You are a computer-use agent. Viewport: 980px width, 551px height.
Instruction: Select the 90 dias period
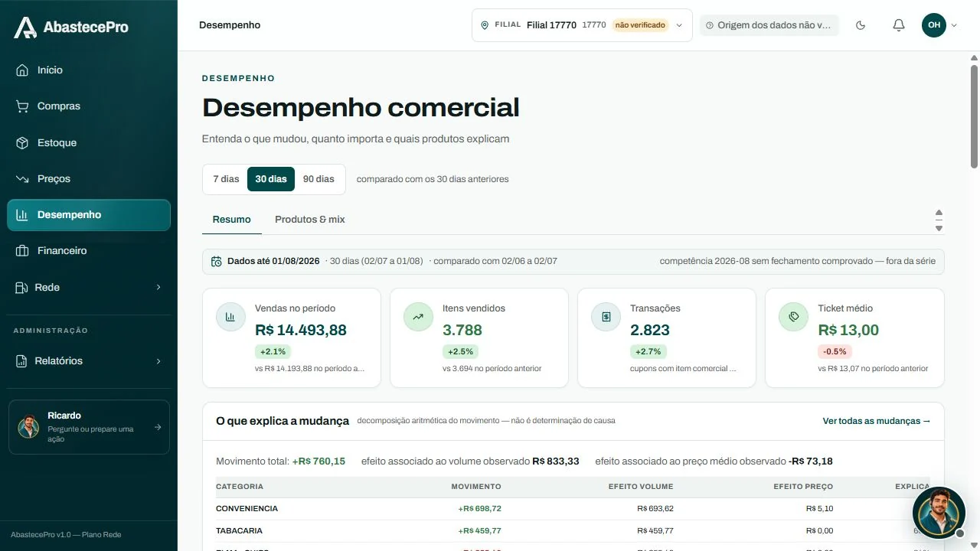tap(318, 179)
